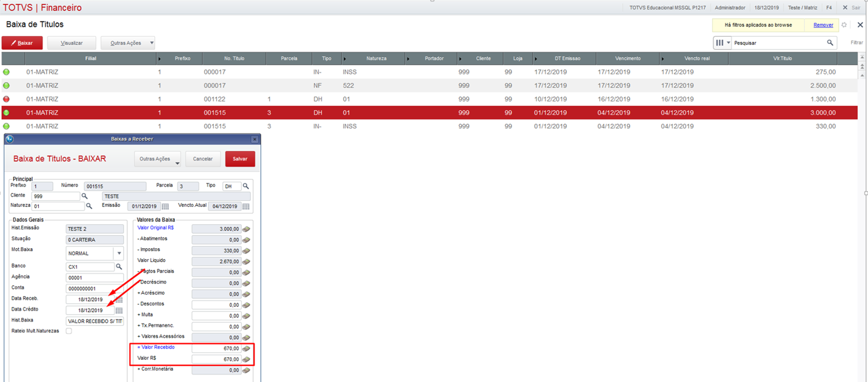Viewport: 868px width, 382px height.
Task: Click the Visualizar button
Action: (72, 43)
